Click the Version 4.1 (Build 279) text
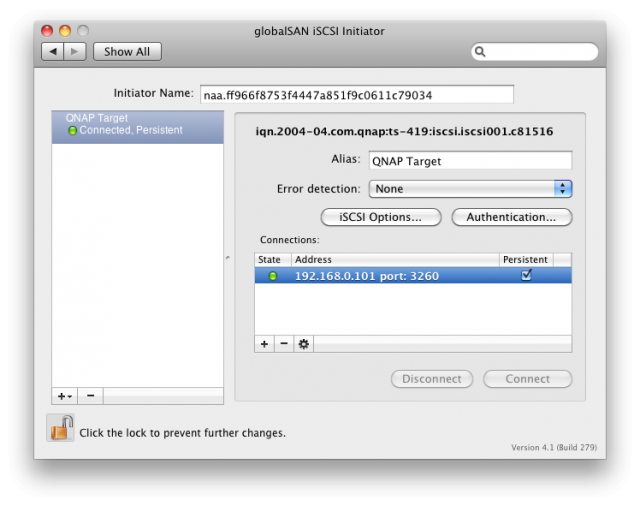 tap(554, 447)
